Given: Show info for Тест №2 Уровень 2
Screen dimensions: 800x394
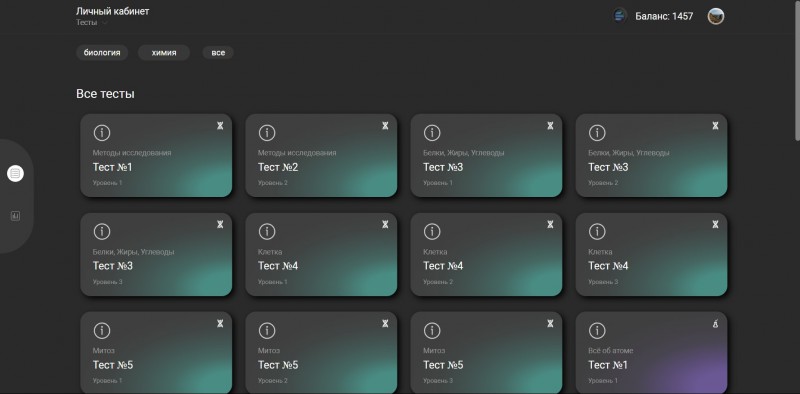Looking at the screenshot, I should [267, 133].
